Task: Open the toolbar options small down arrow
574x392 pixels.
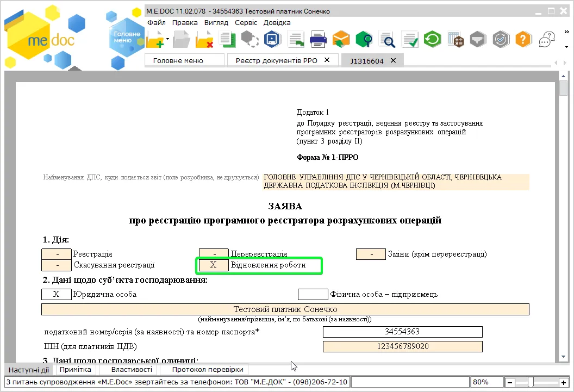Action: pyautogui.click(x=567, y=47)
